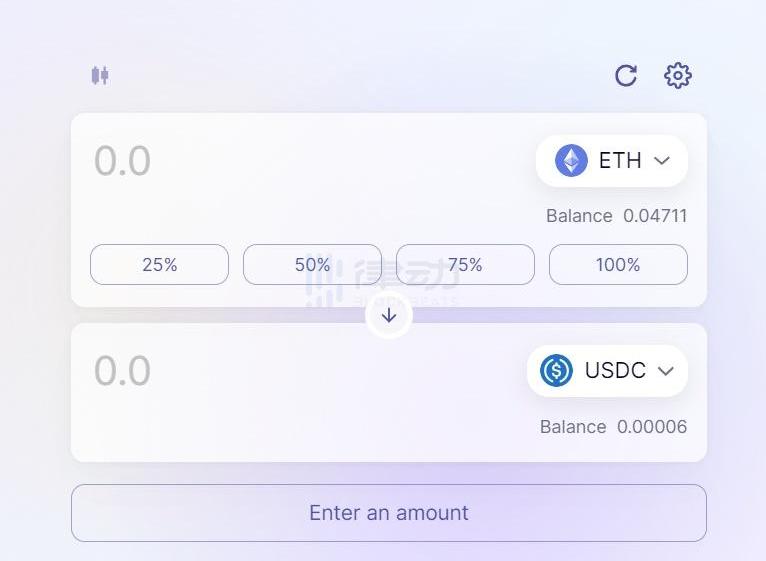Select 50% of ETH balance
The width and height of the screenshot is (766, 561).
[x=312, y=265]
